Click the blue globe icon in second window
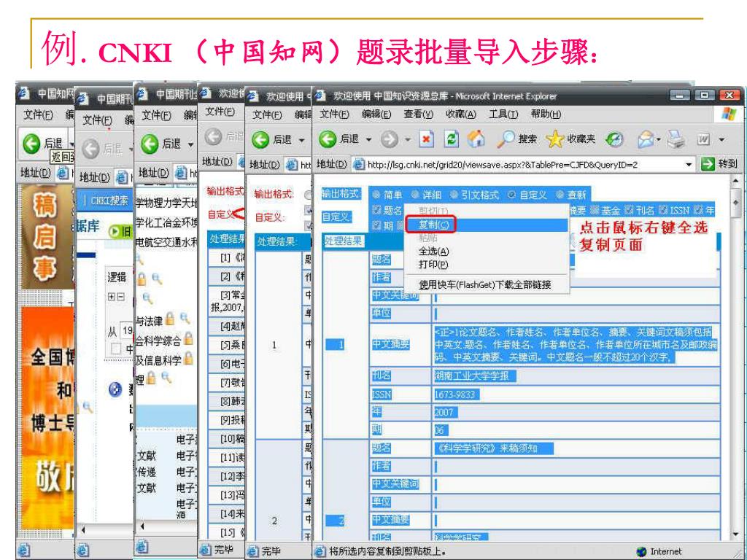Image resolution: width=747 pixels, height=560 pixels. 115,389
